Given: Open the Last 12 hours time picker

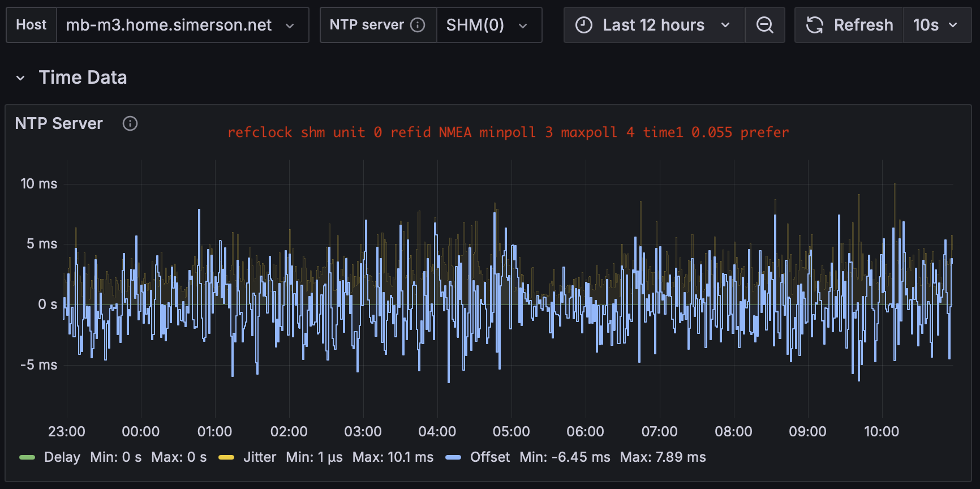Looking at the screenshot, I should click(655, 25).
